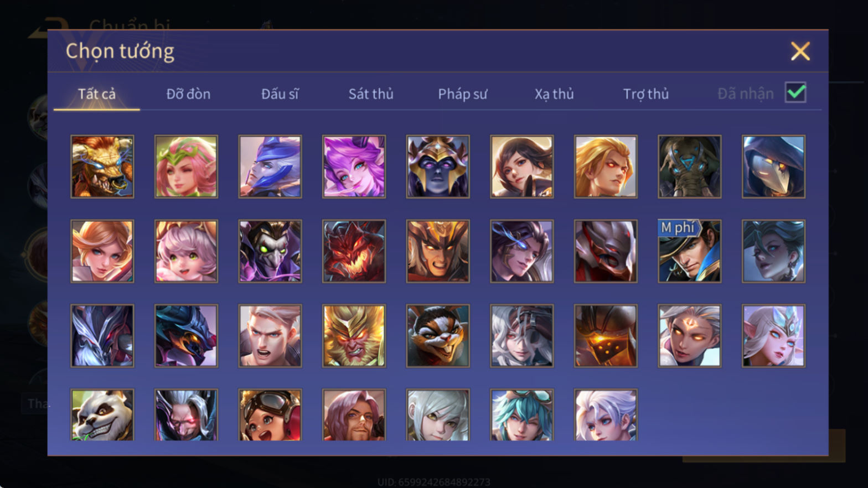
Task: Close the Chọn tướng dialog
Action: [x=800, y=51]
